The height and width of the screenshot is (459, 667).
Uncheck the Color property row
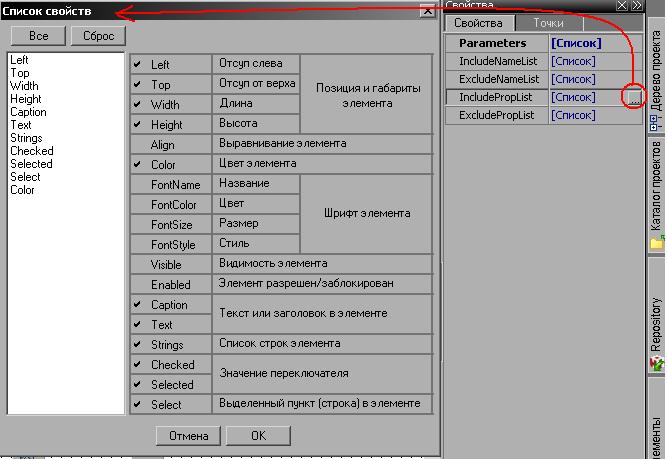(x=138, y=165)
